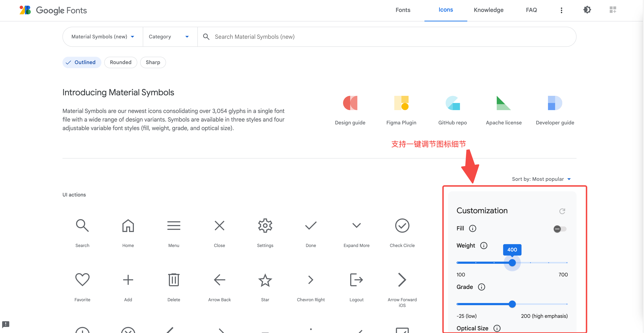644x333 pixels.
Task: Select the Delete trash icon tile
Action: (x=174, y=287)
